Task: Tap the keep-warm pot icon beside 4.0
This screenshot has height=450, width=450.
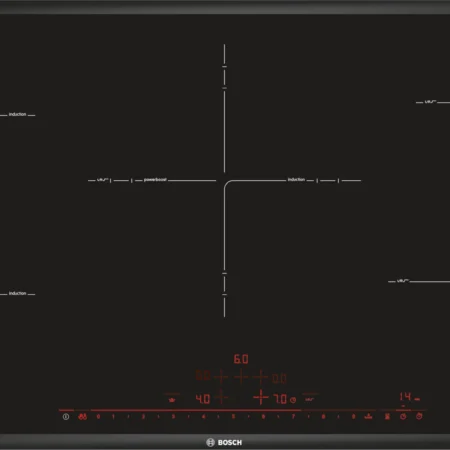Action: [172, 399]
